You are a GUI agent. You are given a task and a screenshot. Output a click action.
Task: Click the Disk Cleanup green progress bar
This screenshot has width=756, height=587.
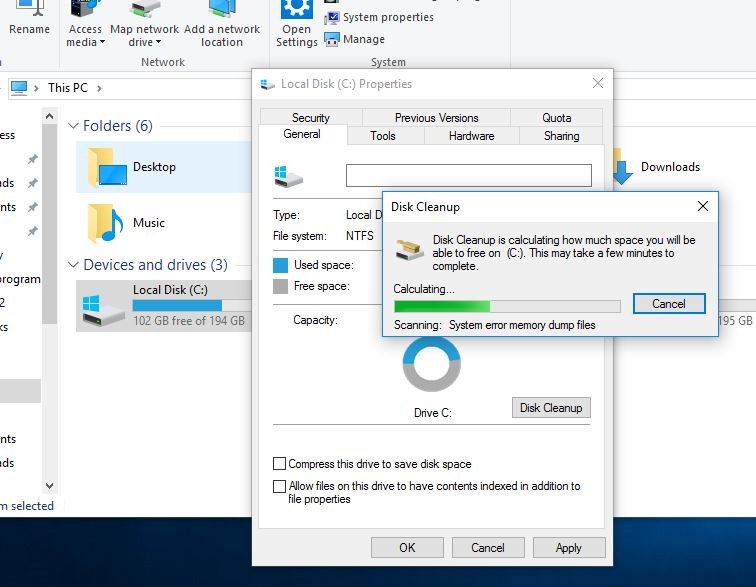point(507,306)
